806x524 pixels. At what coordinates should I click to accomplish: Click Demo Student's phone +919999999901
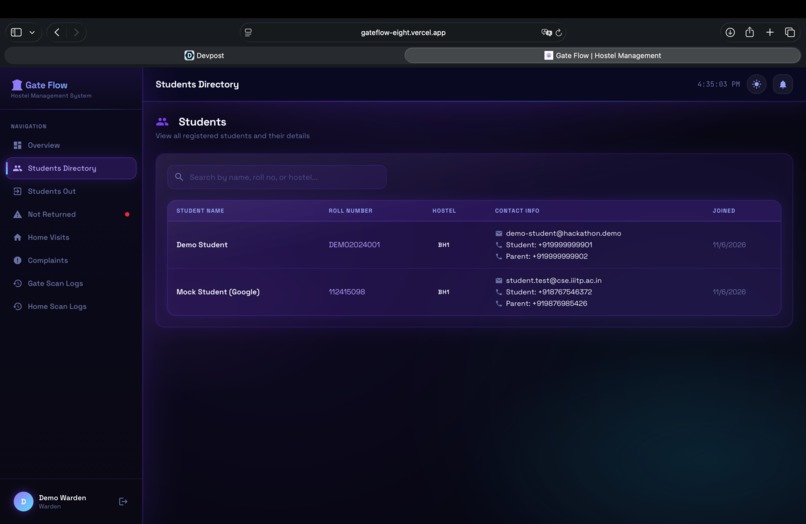click(x=565, y=245)
